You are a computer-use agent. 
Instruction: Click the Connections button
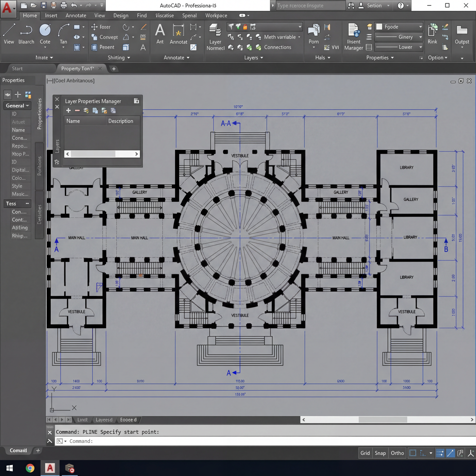pos(277,47)
